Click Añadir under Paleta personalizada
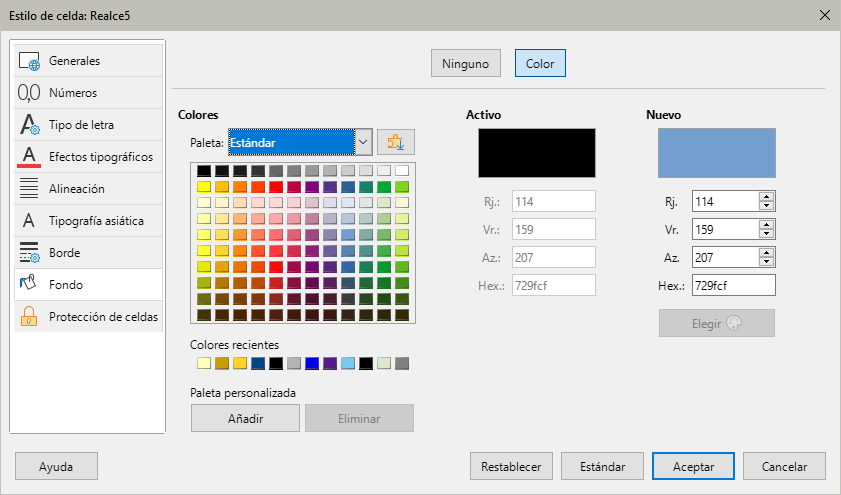 click(245, 418)
